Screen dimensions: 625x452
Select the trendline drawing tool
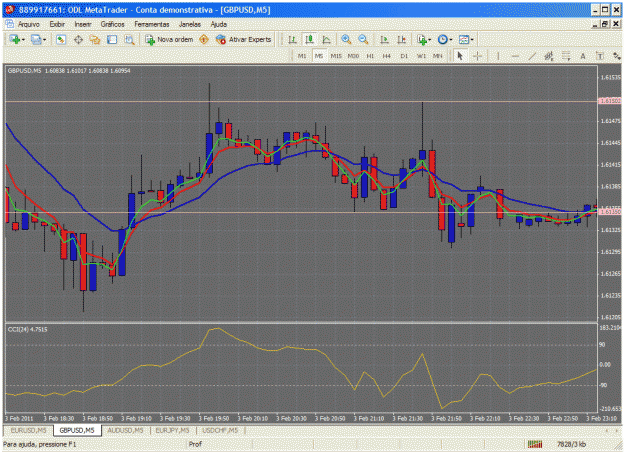(532, 56)
